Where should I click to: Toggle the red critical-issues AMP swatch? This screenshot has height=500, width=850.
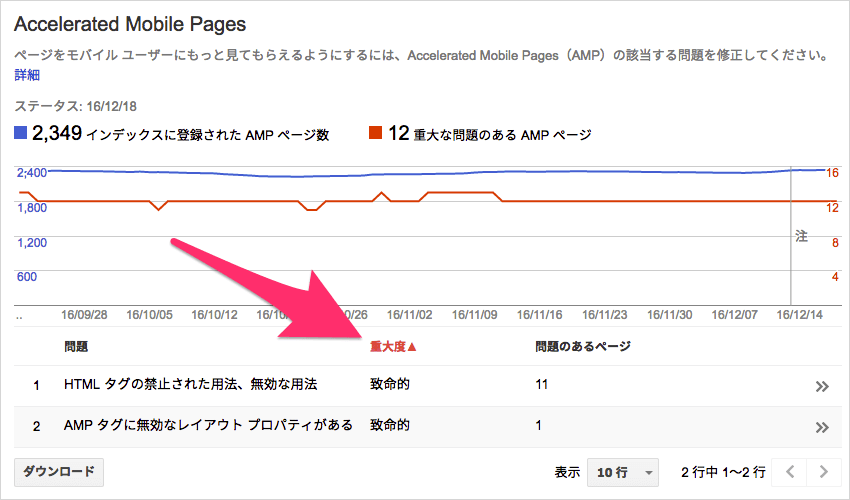click(375, 132)
